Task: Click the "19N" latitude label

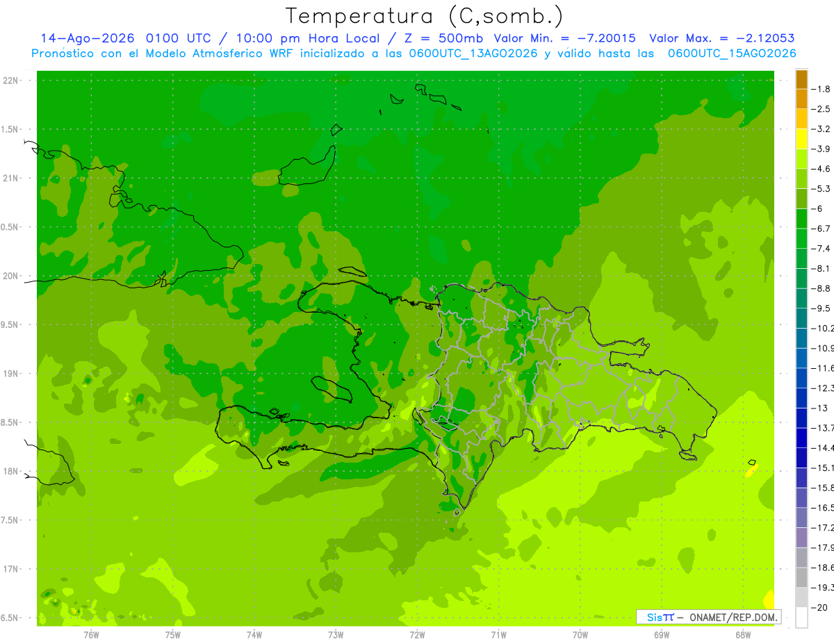Action: tap(10, 374)
